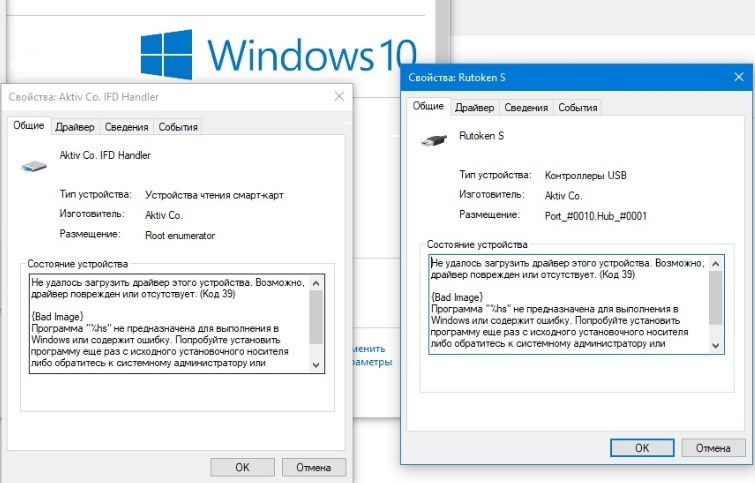Open Драйвер tab in IFD Handler dialog
Viewport: 755px width, 483px height.
pyautogui.click(x=75, y=127)
